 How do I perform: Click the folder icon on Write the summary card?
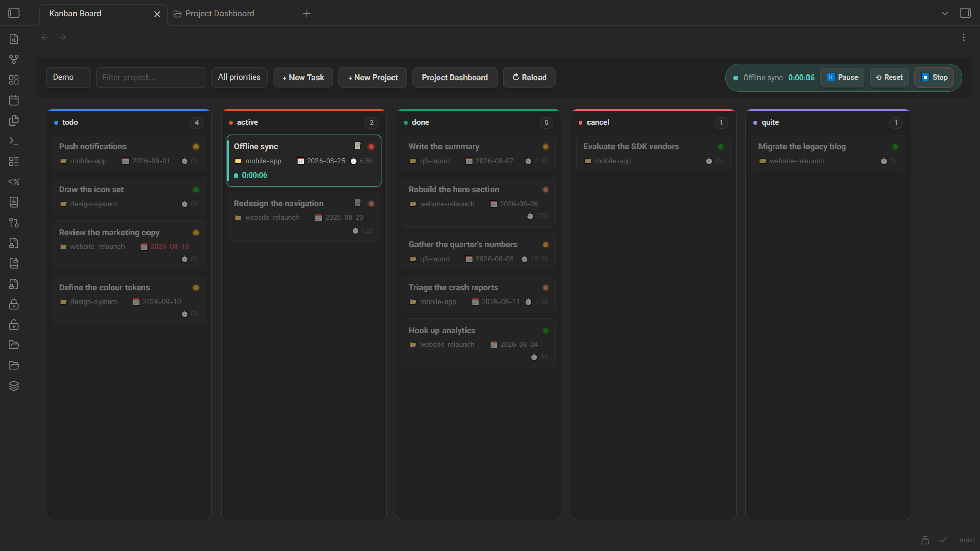click(x=413, y=161)
